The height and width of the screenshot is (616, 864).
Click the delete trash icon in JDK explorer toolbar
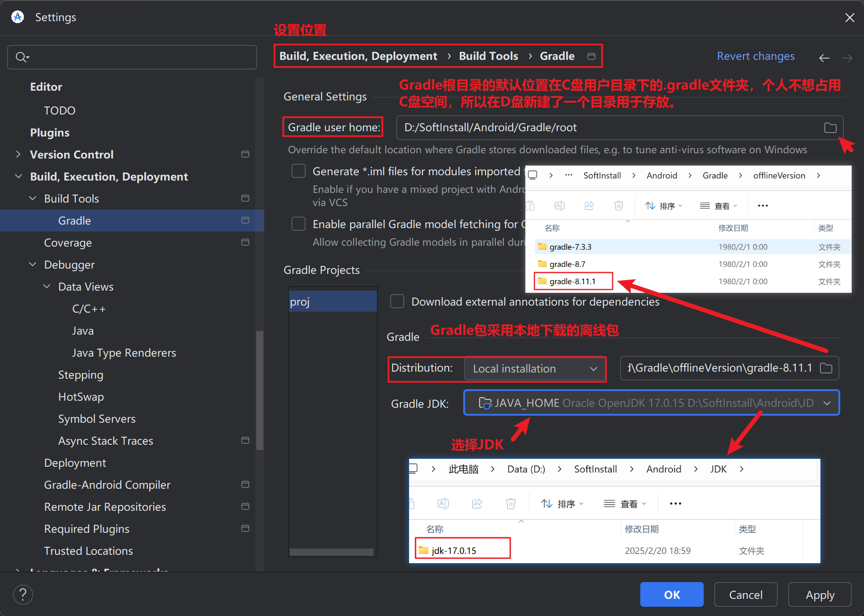coord(511,504)
